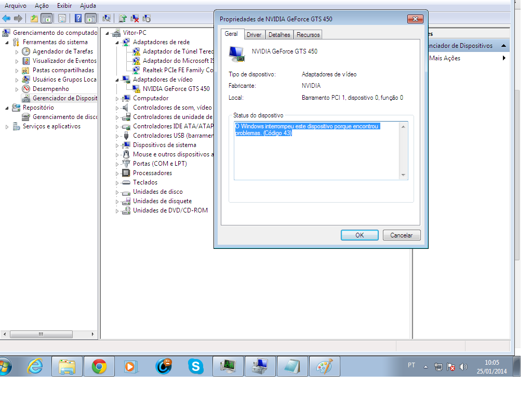Open the Ajuda menu
This screenshot has height=399, width=532.
tap(88, 6)
